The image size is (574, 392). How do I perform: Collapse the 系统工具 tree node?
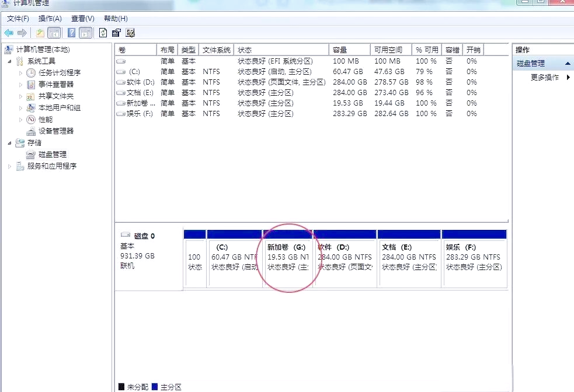pos(9,61)
